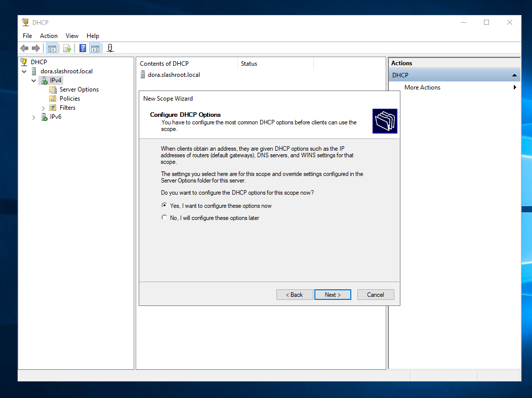
Task: Click the Cancel button in wizard
Action: pyautogui.click(x=376, y=295)
